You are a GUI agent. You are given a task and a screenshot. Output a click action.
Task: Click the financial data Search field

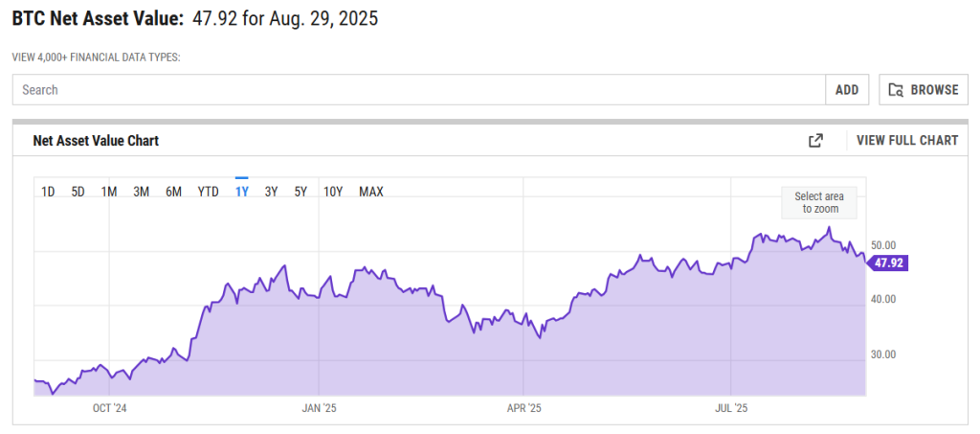coord(418,90)
